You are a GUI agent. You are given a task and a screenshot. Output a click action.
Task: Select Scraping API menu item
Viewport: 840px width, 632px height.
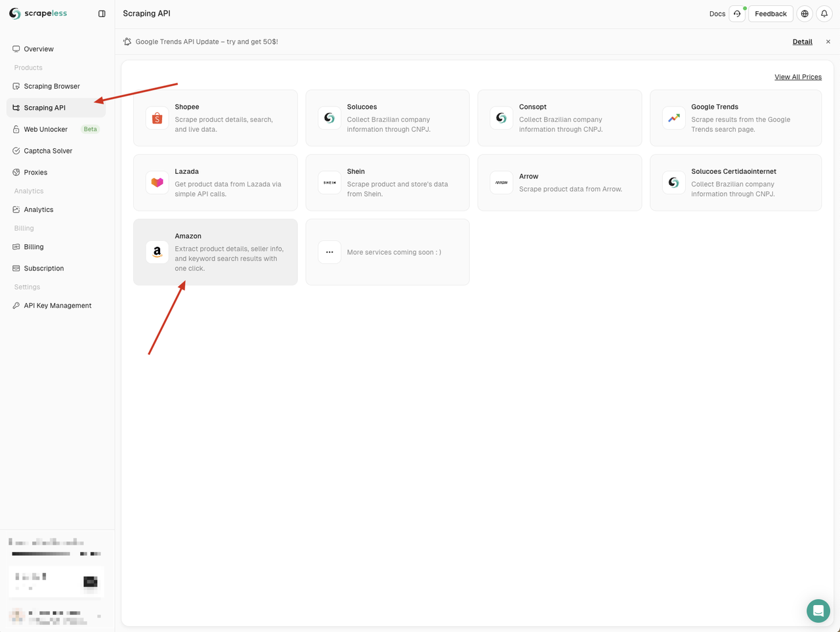coord(56,108)
